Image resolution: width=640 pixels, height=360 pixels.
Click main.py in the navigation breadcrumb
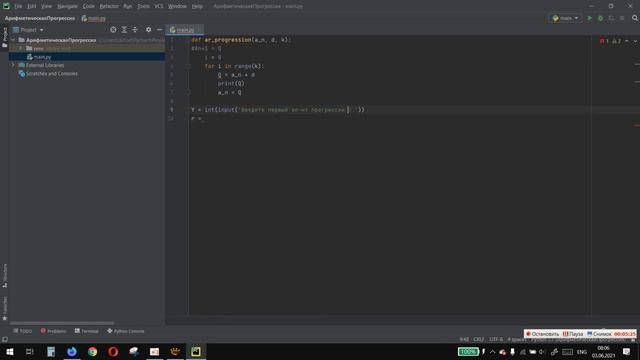(93, 18)
